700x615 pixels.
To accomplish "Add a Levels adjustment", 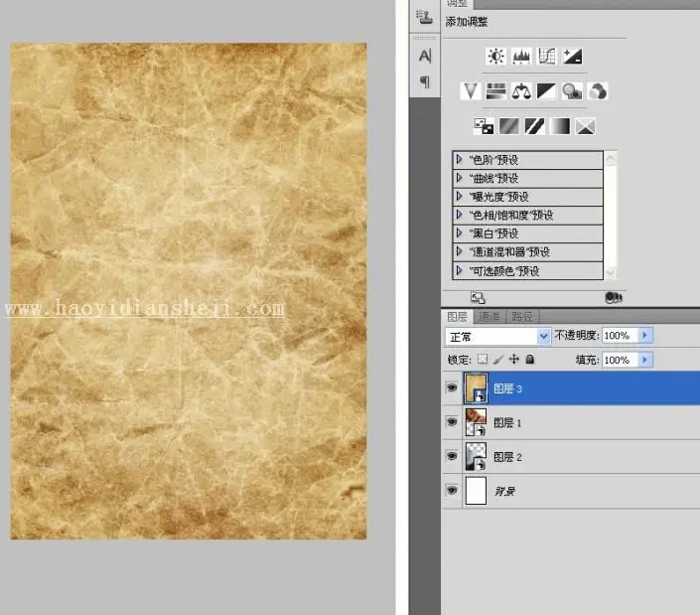I will click(x=521, y=57).
